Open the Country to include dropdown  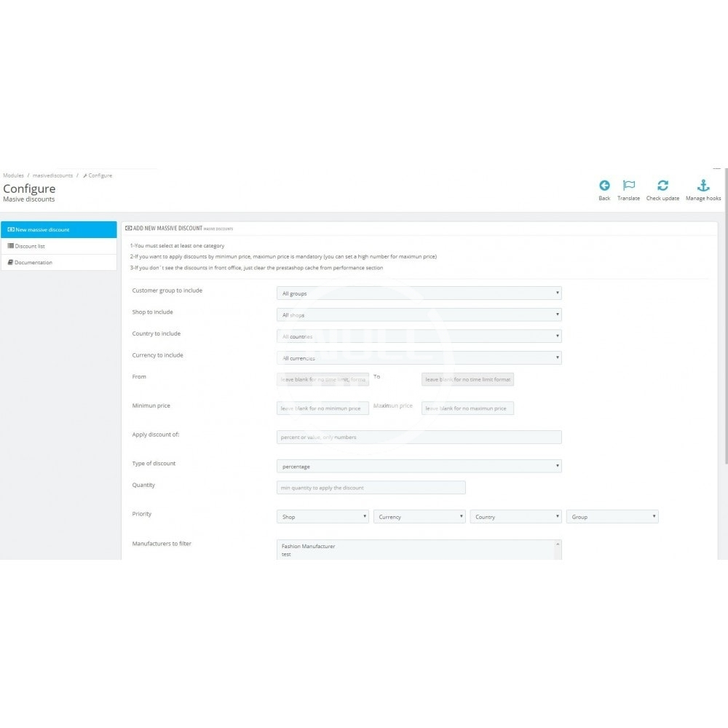pos(419,336)
